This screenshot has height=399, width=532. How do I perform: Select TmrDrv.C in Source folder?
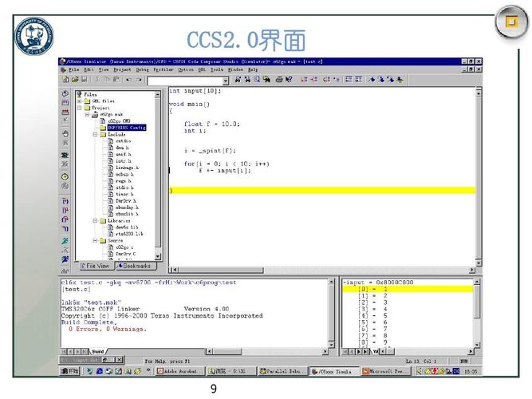(125, 254)
